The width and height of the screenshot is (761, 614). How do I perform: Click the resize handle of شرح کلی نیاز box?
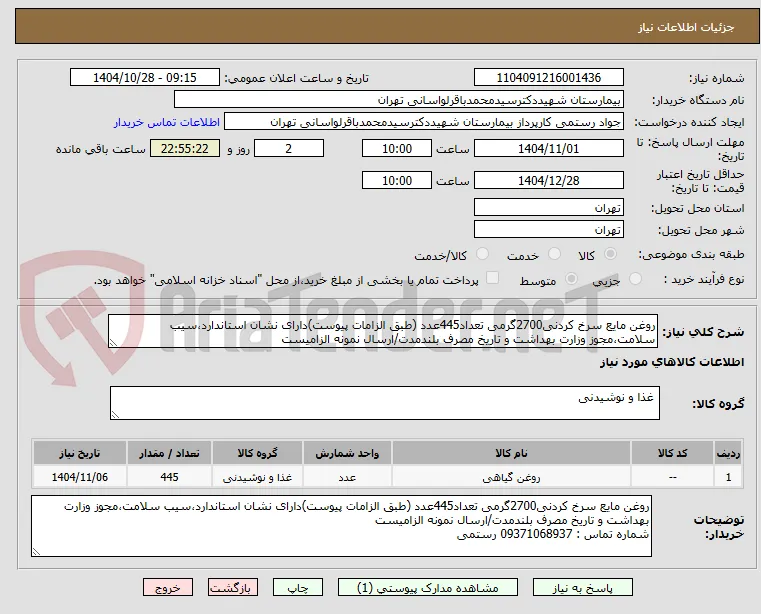pyautogui.click(x=113, y=343)
